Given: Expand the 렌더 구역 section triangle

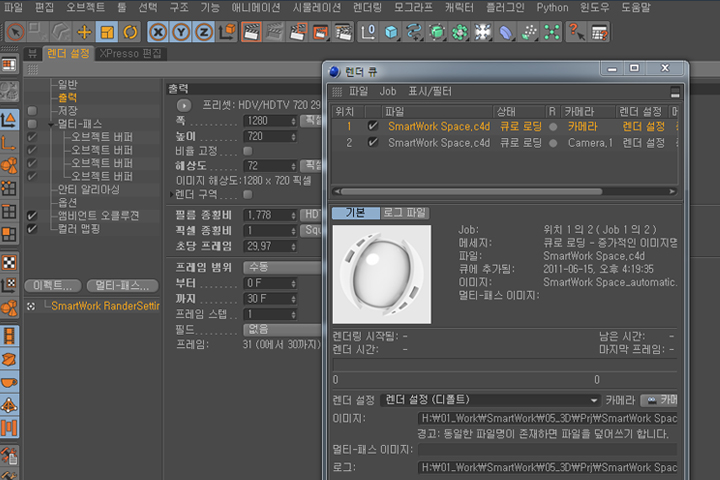Looking at the screenshot, I should click(x=172, y=195).
